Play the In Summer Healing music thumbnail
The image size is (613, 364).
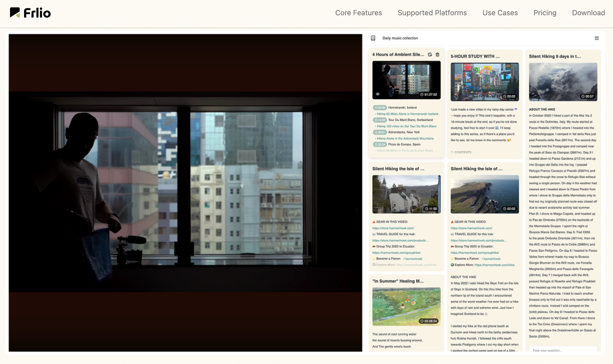click(x=406, y=306)
